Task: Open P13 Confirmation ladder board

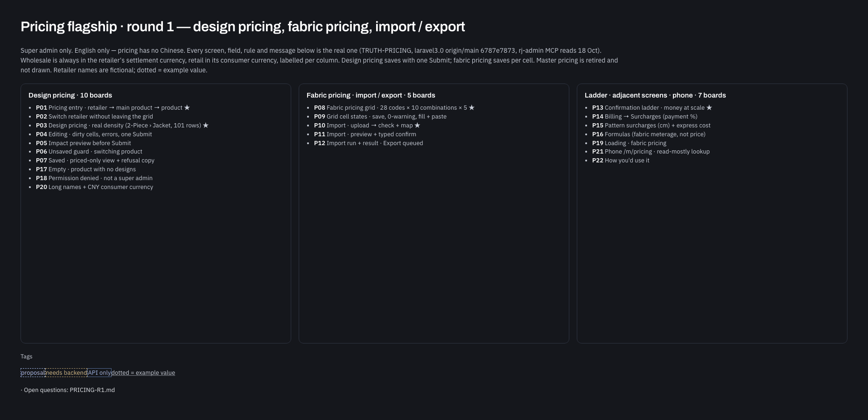Action: pos(652,108)
